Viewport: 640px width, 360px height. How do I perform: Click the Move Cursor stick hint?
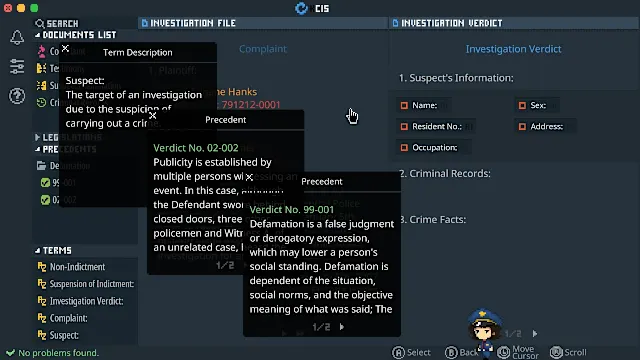point(518,352)
